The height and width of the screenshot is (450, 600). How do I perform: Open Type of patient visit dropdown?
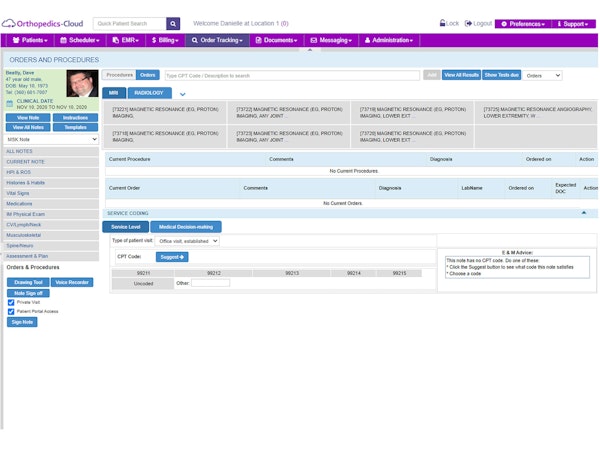click(188, 241)
